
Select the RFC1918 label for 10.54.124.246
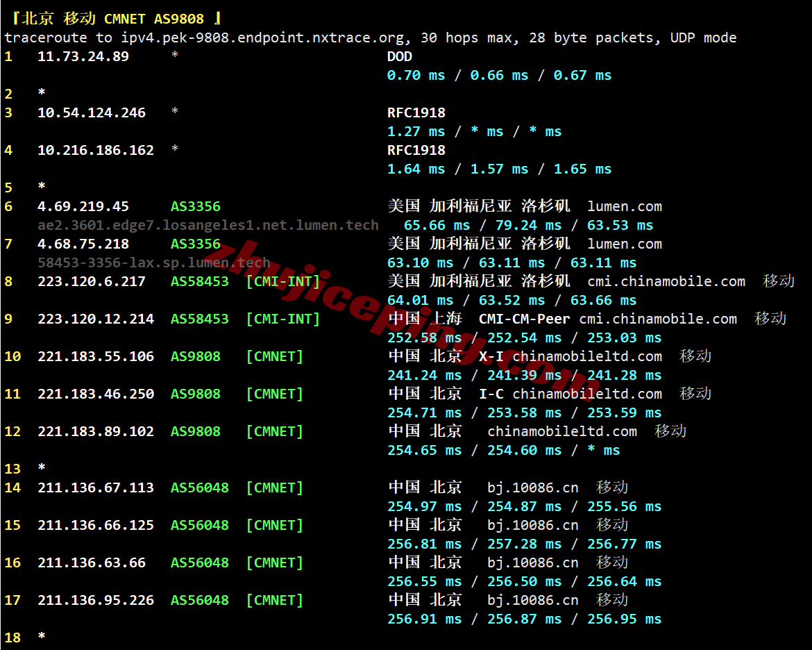point(416,112)
